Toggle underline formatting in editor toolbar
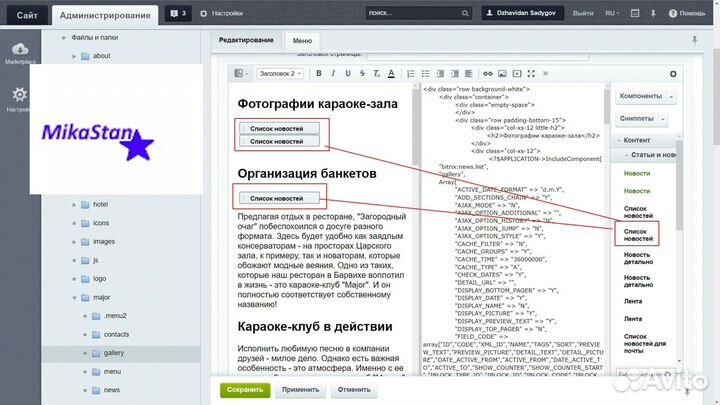The image size is (720, 405). 348,73
